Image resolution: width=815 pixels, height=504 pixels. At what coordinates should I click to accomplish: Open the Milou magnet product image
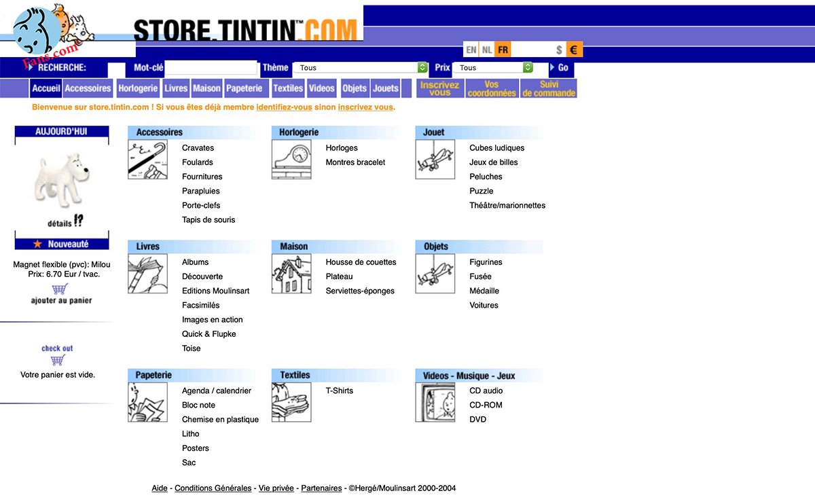pos(62,180)
